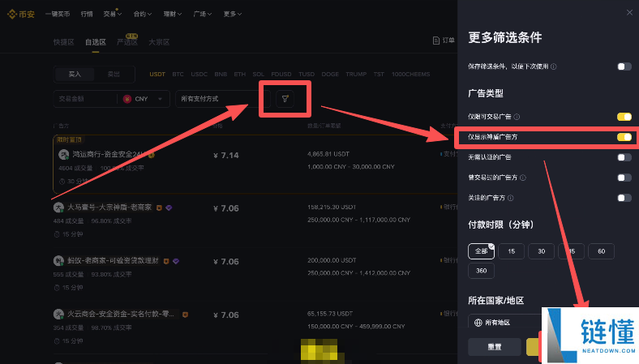Select TRUMP coin filter

click(356, 75)
